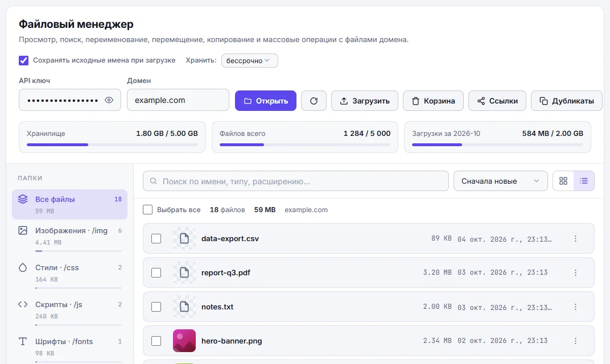Click the T icon of Шрифты folder
The width and height of the screenshot is (610, 364).
pos(23,341)
